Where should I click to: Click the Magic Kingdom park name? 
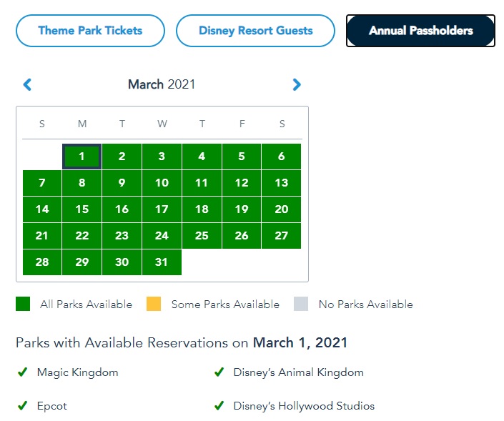click(78, 372)
